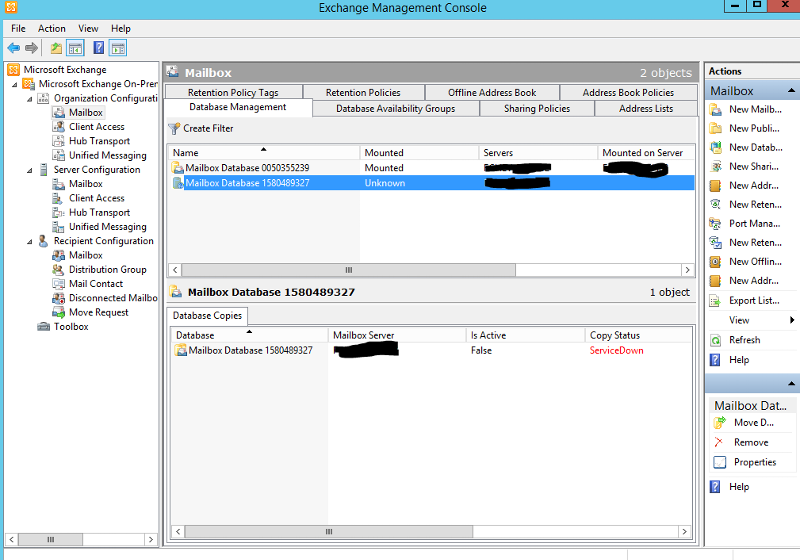Select Unified Messaging under Server Configuration
The width and height of the screenshot is (800, 560).
pyautogui.click(x=108, y=227)
